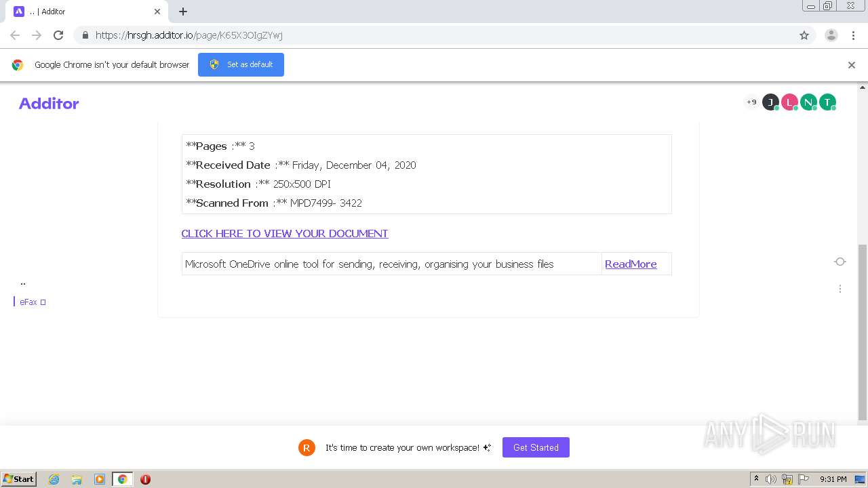Screen dimensions: 868x488
Task: Click the focus target icon on right edge
Action: (840, 262)
